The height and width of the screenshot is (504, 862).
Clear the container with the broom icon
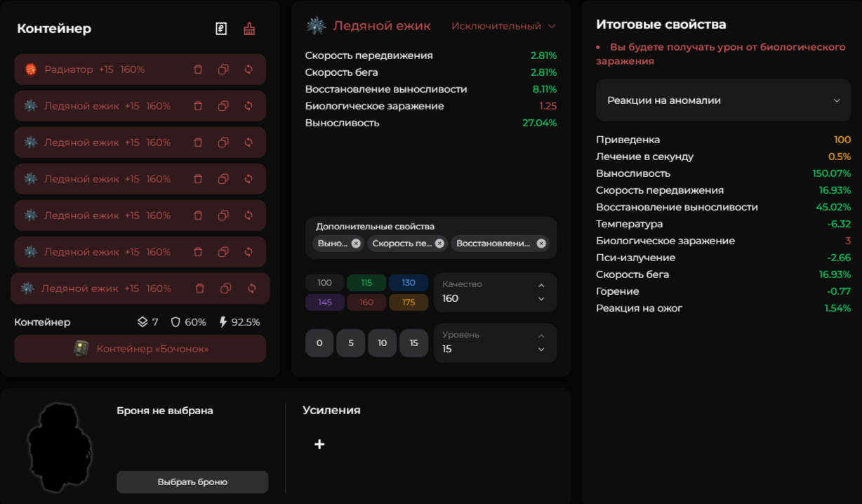pos(249,29)
